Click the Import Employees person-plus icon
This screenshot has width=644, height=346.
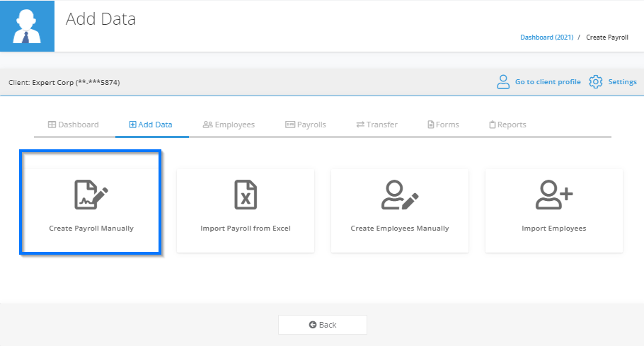click(x=554, y=195)
